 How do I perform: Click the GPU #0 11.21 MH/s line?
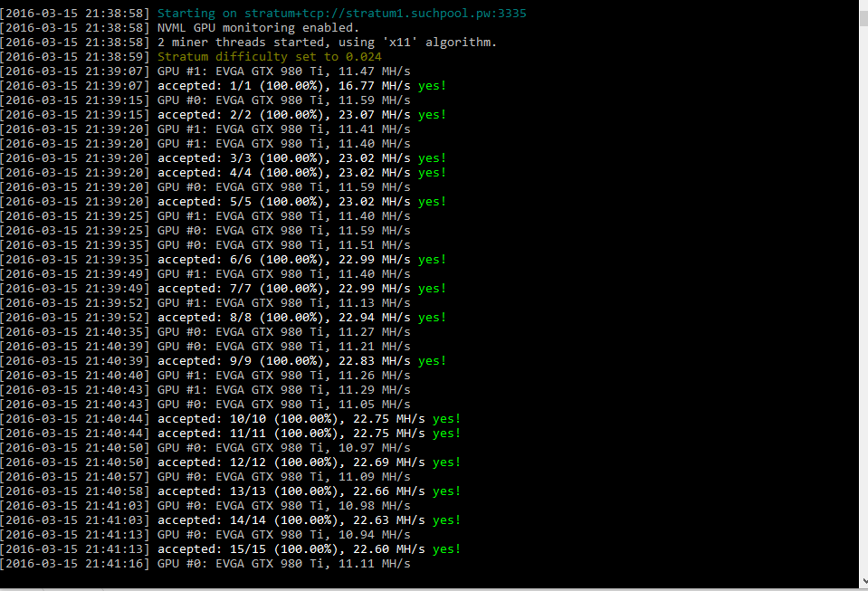point(205,347)
